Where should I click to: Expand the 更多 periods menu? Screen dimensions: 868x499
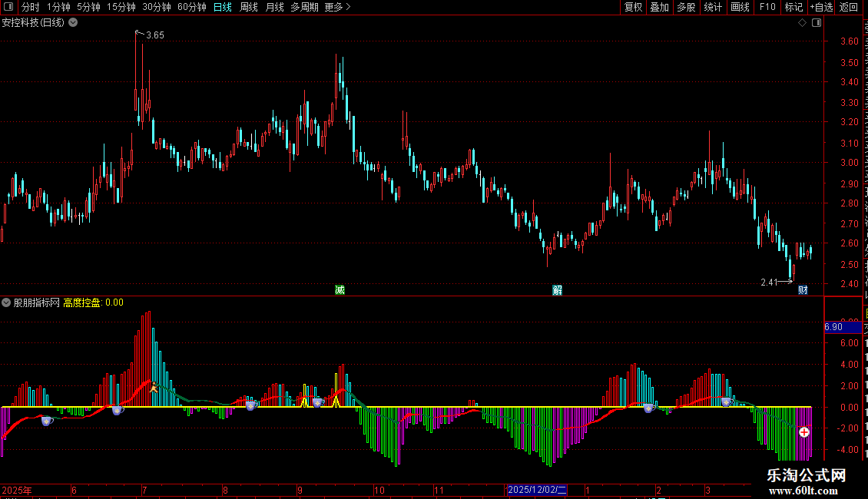[x=338, y=7]
